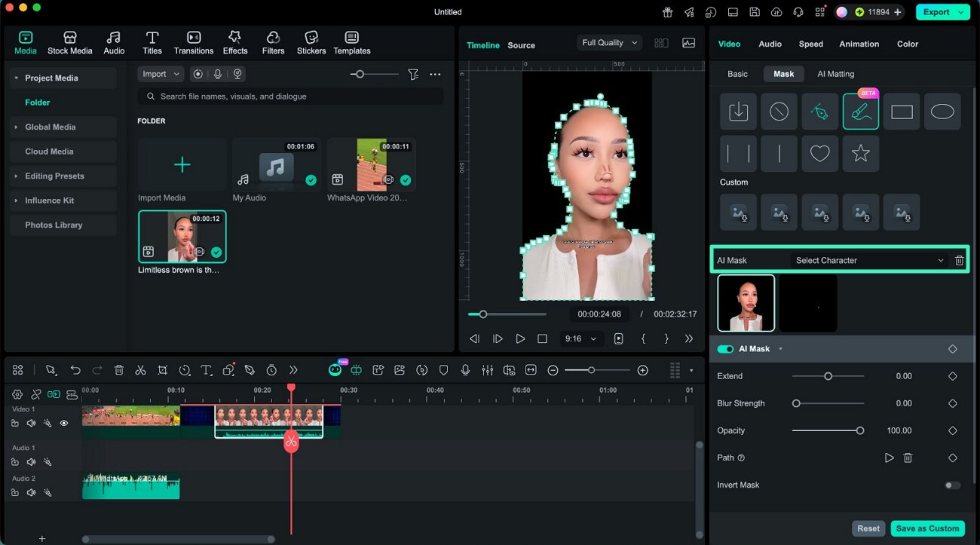Open the Full Quality dropdown
The width and height of the screenshot is (980, 545).
[x=609, y=43]
